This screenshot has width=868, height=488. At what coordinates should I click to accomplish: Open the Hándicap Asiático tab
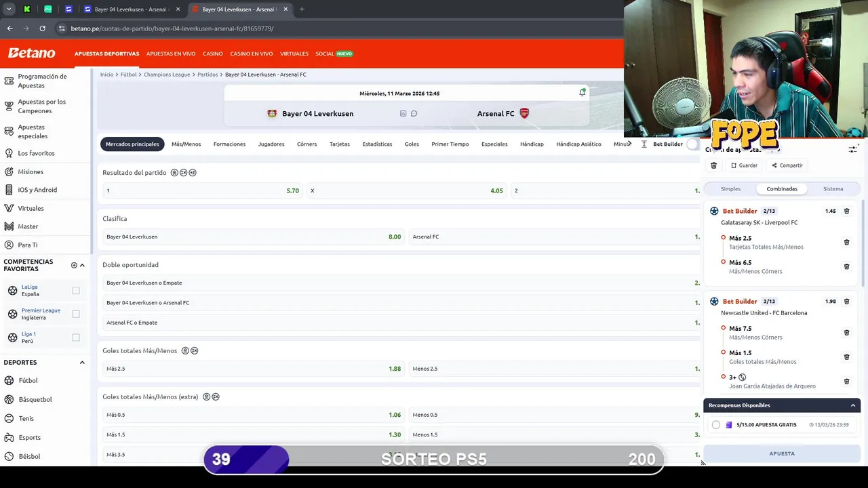(578, 144)
